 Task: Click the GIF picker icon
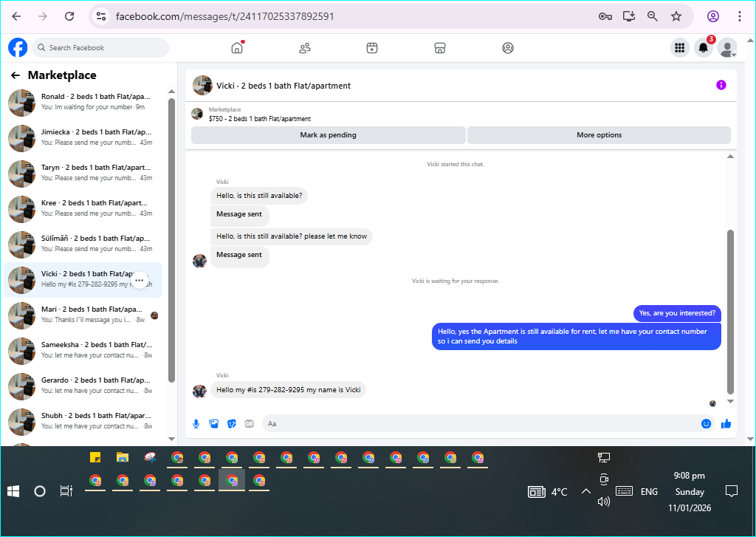pos(250,424)
